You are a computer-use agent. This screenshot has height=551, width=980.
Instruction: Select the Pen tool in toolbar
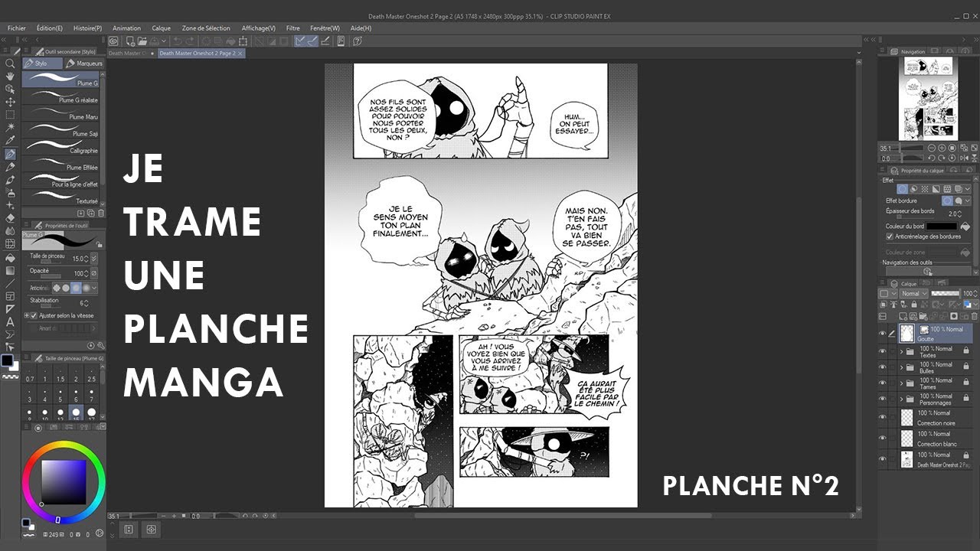(10, 154)
